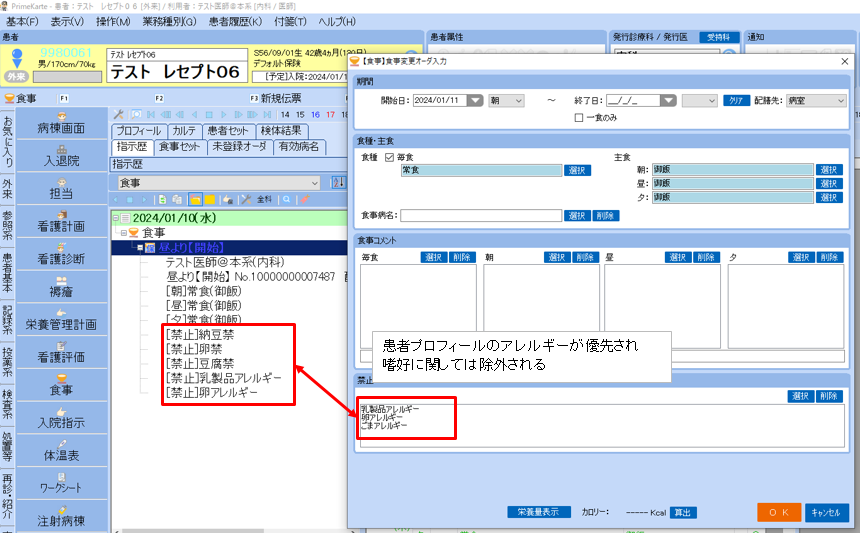
Task: Click 栄養量表示 button
Action: [539, 512]
